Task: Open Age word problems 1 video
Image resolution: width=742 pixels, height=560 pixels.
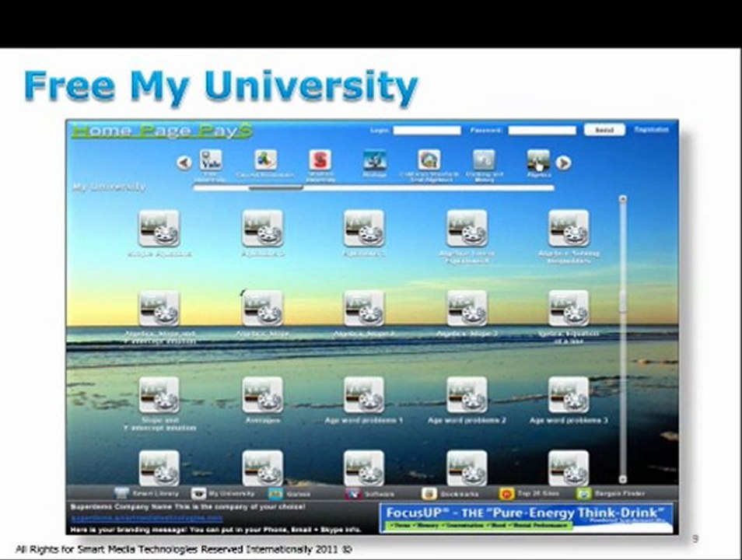Action: 364,395
